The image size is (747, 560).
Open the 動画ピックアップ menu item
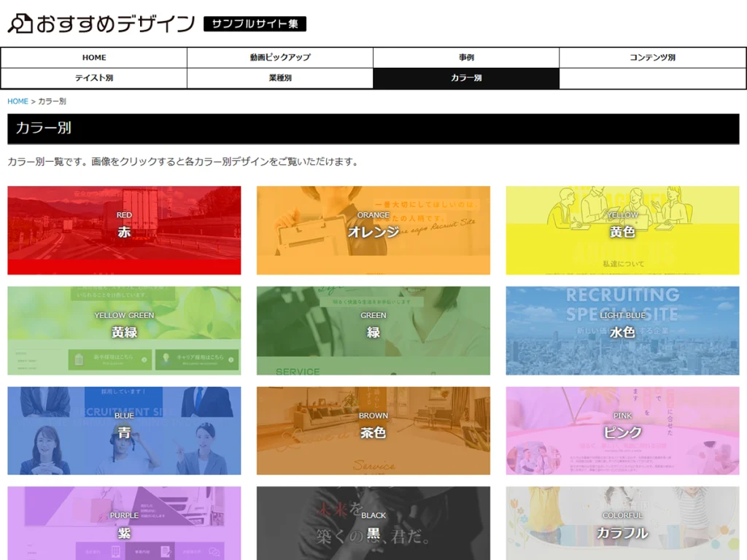click(280, 58)
